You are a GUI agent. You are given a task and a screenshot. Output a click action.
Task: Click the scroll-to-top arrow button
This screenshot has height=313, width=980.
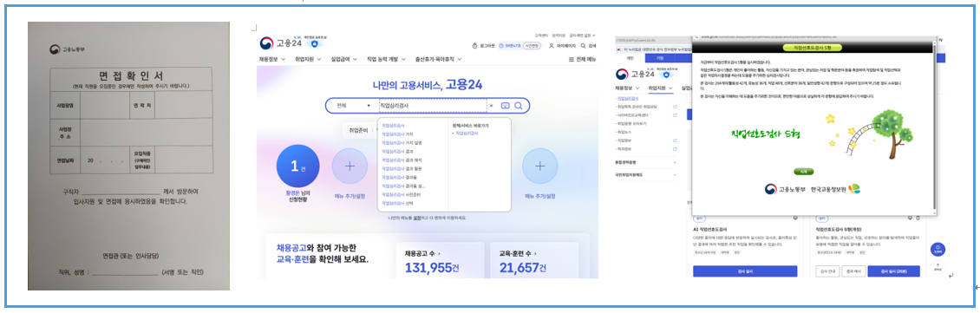click(x=937, y=267)
